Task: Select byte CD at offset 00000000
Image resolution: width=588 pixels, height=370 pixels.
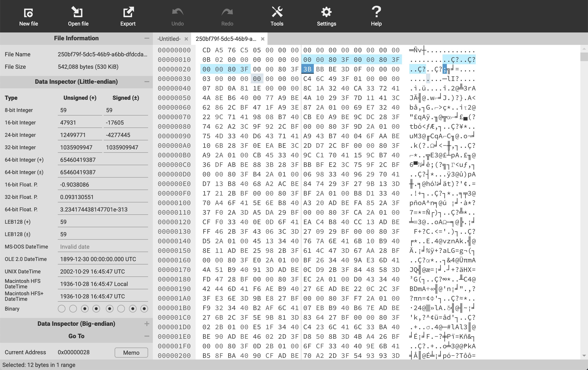Action: click(x=206, y=50)
